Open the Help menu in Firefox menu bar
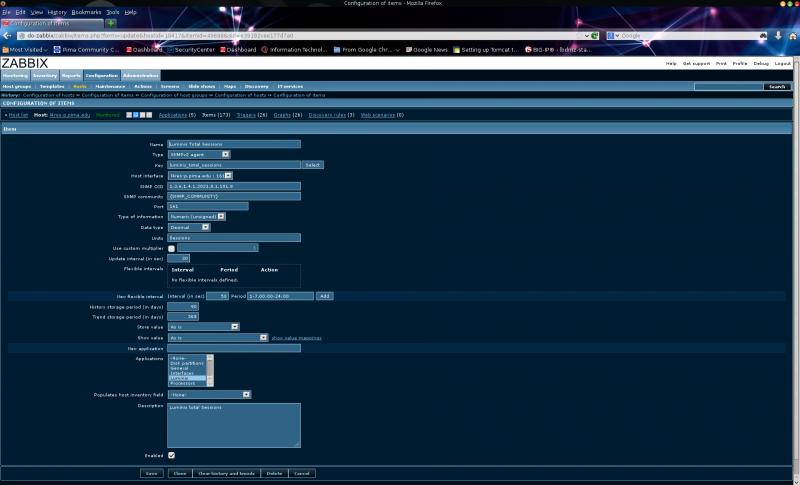 click(131, 12)
